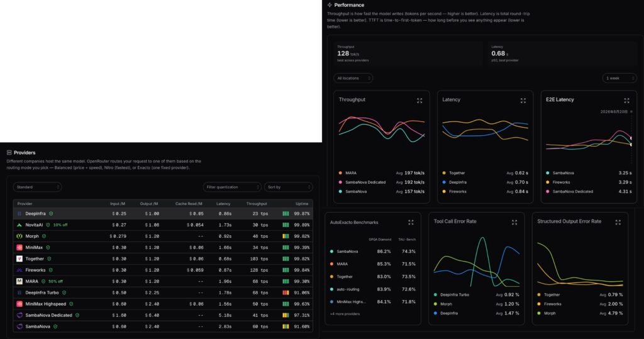This screenshot has height=339, width=644.
Task: Click the MARA provider logo icon
Action: (19, 282)
